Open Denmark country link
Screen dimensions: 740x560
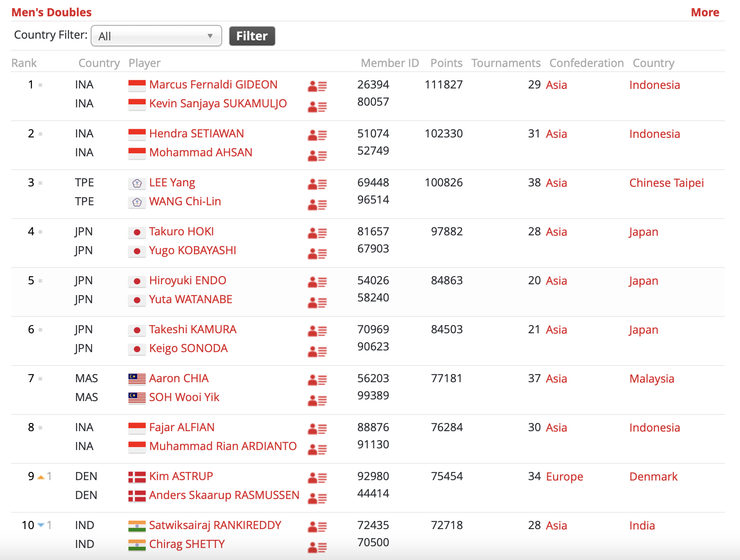pos(653,477)
